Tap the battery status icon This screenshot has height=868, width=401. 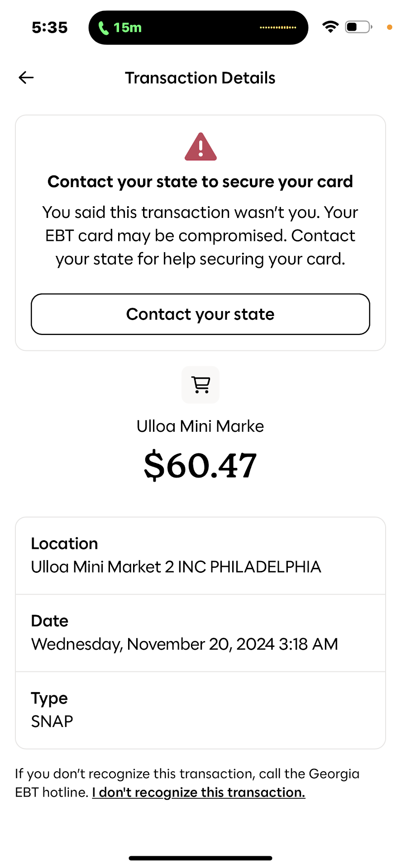(x=358, y=27)
